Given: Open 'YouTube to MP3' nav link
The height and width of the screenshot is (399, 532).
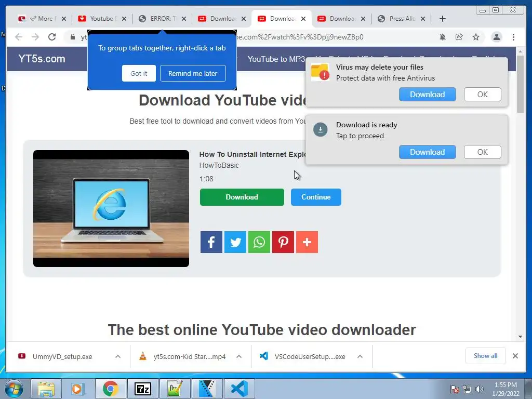Looking at the screenshot, I should coord(276,59).
